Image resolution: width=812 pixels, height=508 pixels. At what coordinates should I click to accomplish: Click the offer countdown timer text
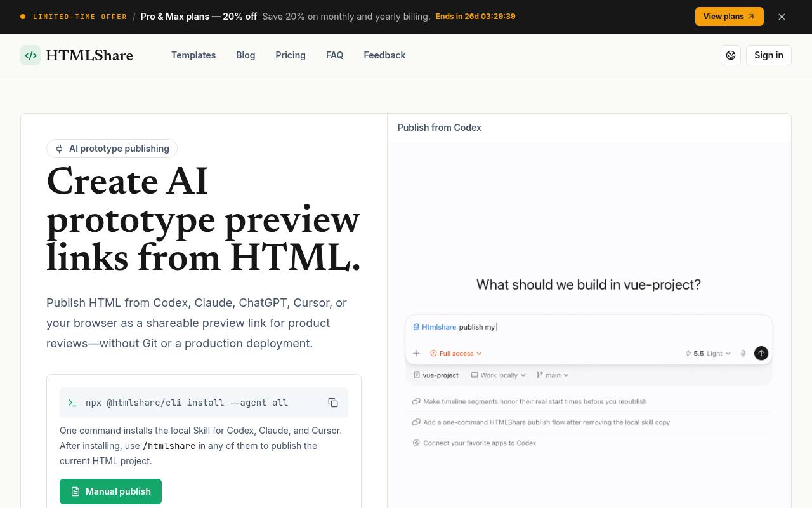coord(475,17)
